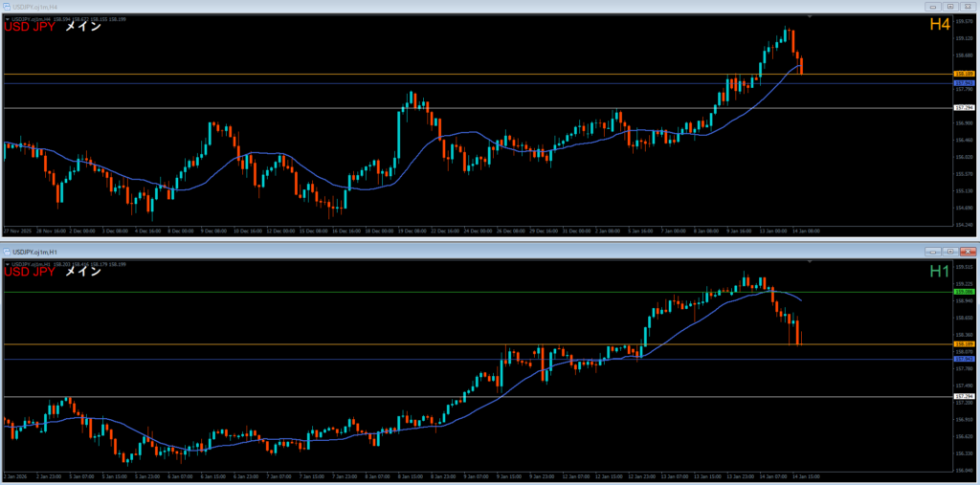The height and width of the screenshot is (485, 980).
Task: Expand the small arrow beside H1 symbol info
Action: pos(8,263)
